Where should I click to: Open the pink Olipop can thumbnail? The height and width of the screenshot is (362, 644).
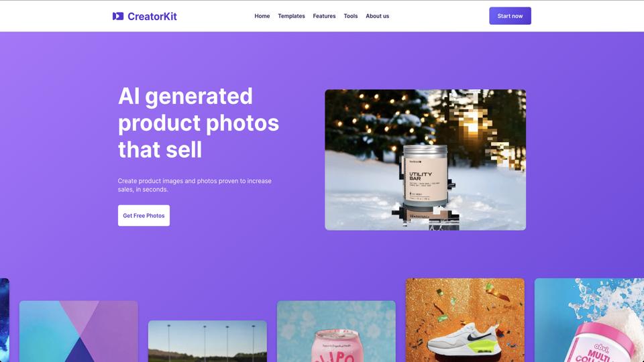pyautogui.click(x=336, y=331)
